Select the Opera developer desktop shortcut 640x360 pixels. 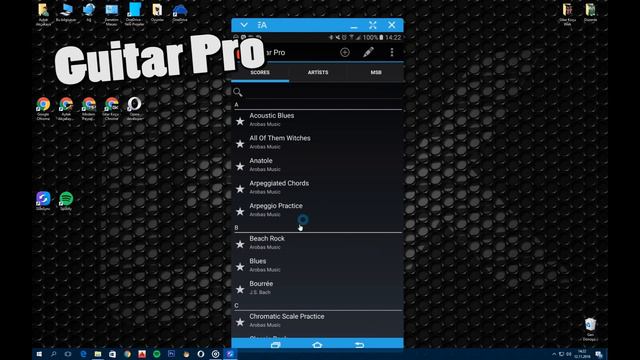pos(134,108)
